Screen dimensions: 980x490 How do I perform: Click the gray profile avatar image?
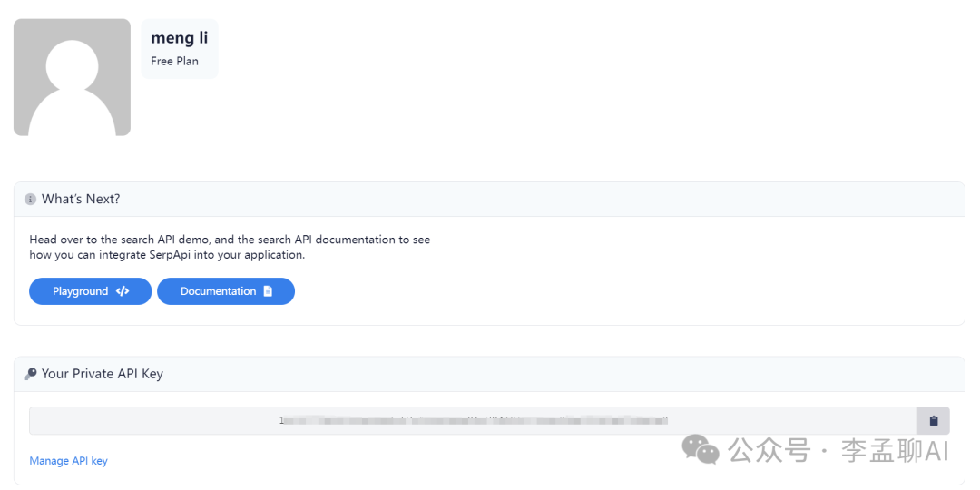tap(72, 77)
